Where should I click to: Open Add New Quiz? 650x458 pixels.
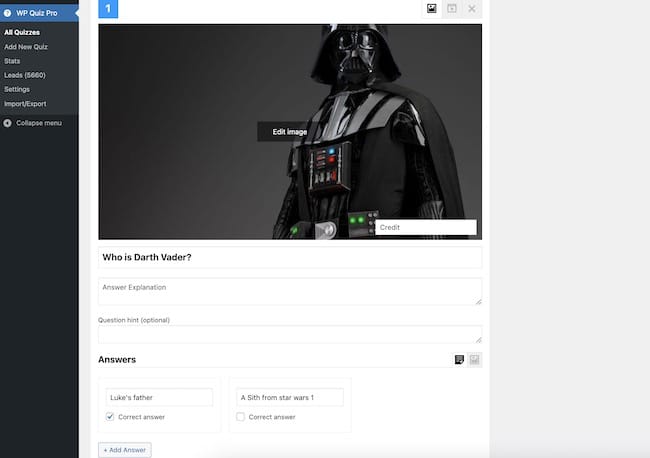coord(26,47)
